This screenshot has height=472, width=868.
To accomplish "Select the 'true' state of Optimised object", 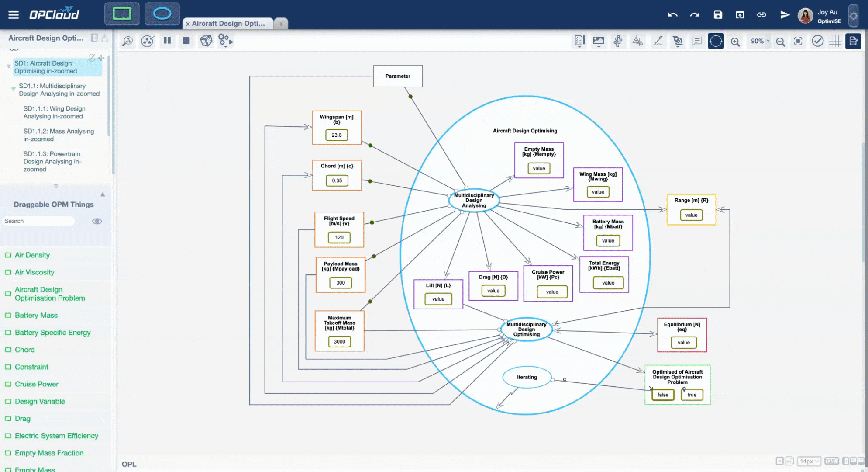I will click(x=692, y=395).
